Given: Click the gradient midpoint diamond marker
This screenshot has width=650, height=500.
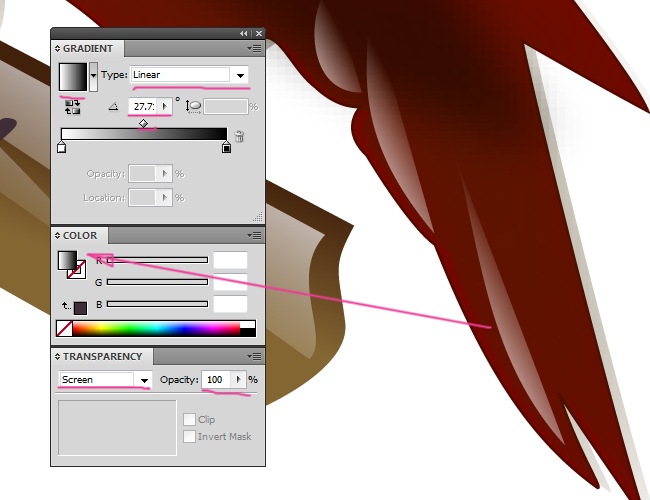Looking at the screenshot, I should pyautogui.click(x=143, y=124).
